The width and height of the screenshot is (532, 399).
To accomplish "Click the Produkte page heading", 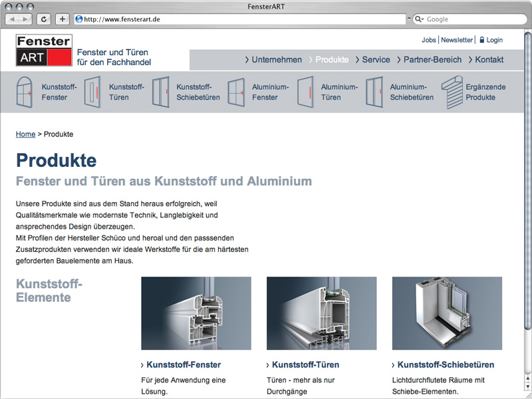I will click(56, 160).
